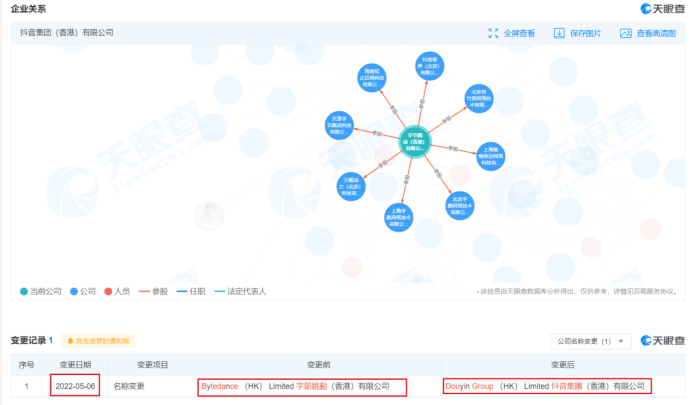
Task: Open the 公司名称变更 (1) filter dropdown
Action: click(590, 341)
